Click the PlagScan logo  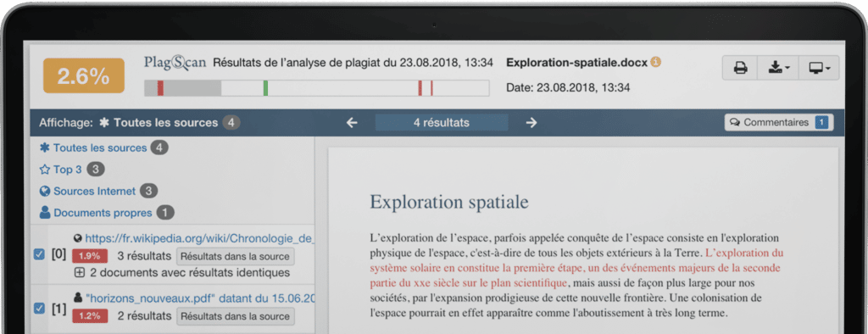tap(175, 62)
